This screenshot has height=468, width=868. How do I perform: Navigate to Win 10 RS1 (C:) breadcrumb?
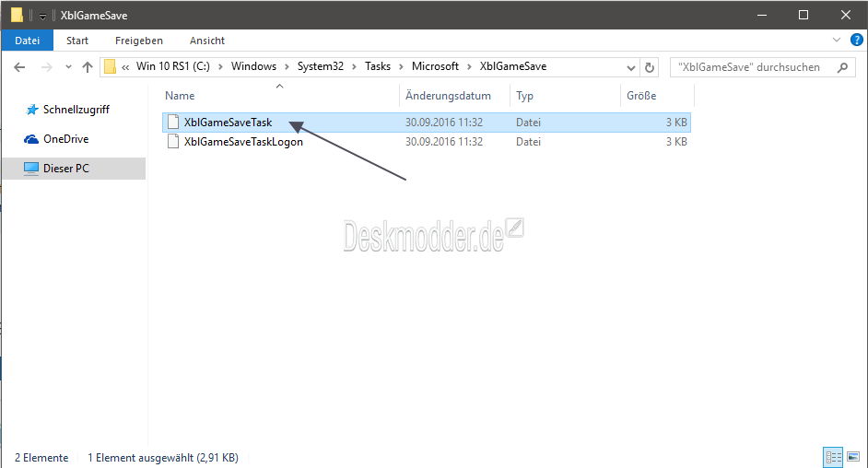pos(172,66)
